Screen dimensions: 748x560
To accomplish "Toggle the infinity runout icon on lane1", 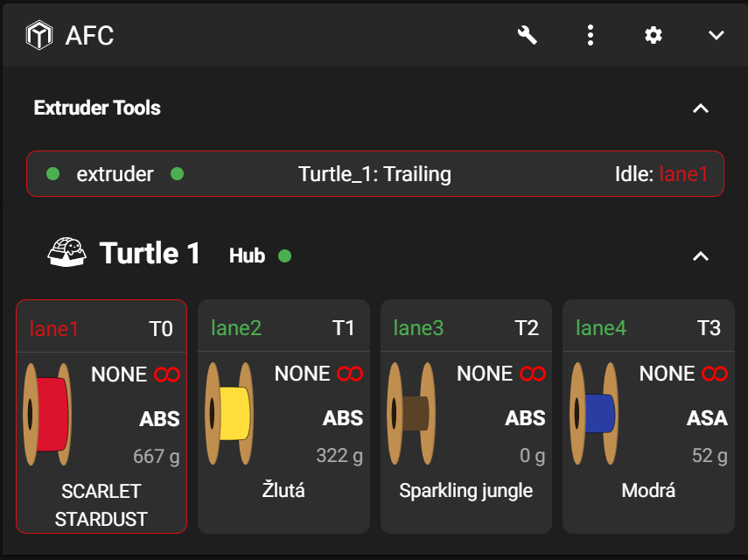I will (x=167, y=374).
